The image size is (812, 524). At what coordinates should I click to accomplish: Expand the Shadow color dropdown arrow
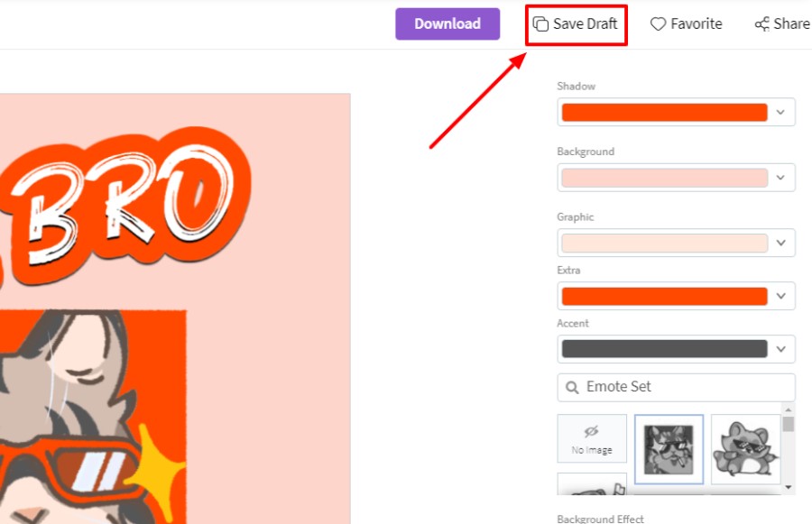(780, 113)
